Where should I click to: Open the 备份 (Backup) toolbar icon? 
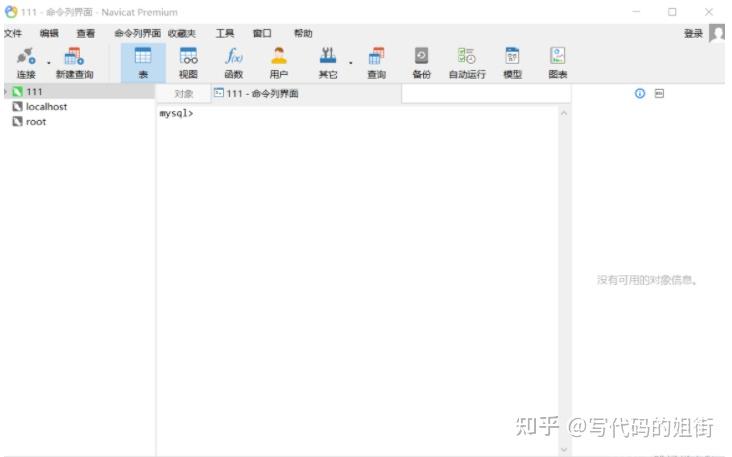[422, 63]
